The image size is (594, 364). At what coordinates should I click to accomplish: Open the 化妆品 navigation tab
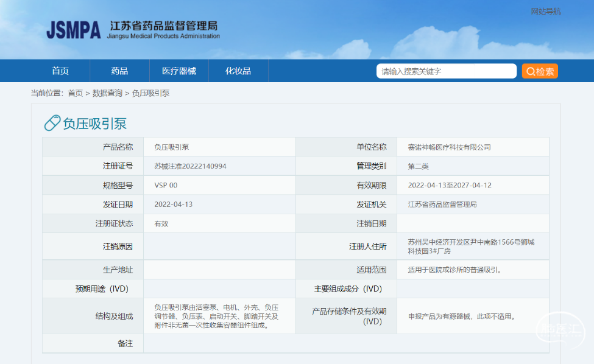[x=238, y=71]
